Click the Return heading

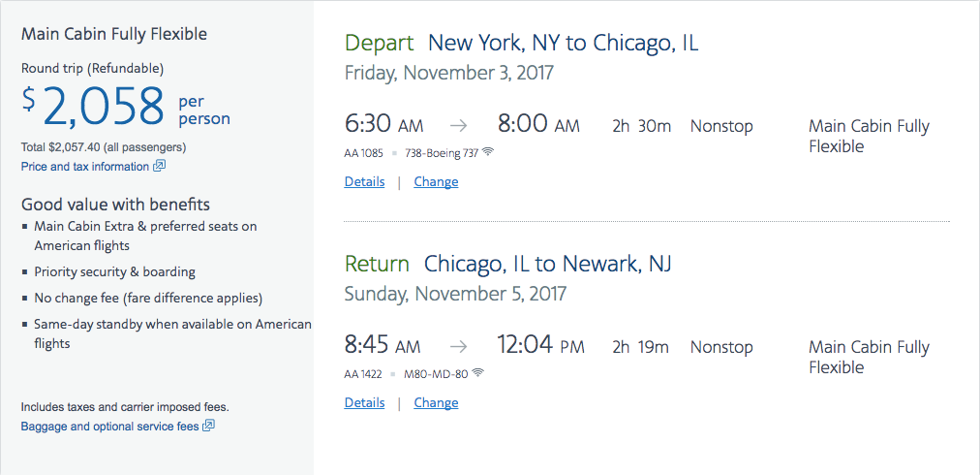tap(377, 264)
